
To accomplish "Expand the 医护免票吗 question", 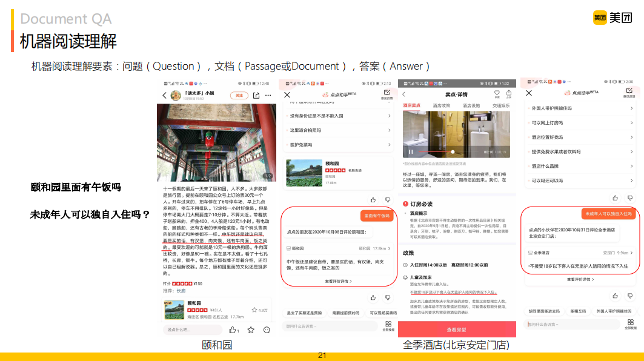I will [338, 145].
